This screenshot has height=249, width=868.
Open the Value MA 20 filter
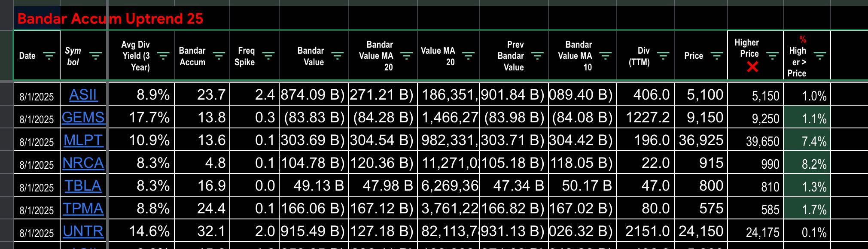pos(468,56)
